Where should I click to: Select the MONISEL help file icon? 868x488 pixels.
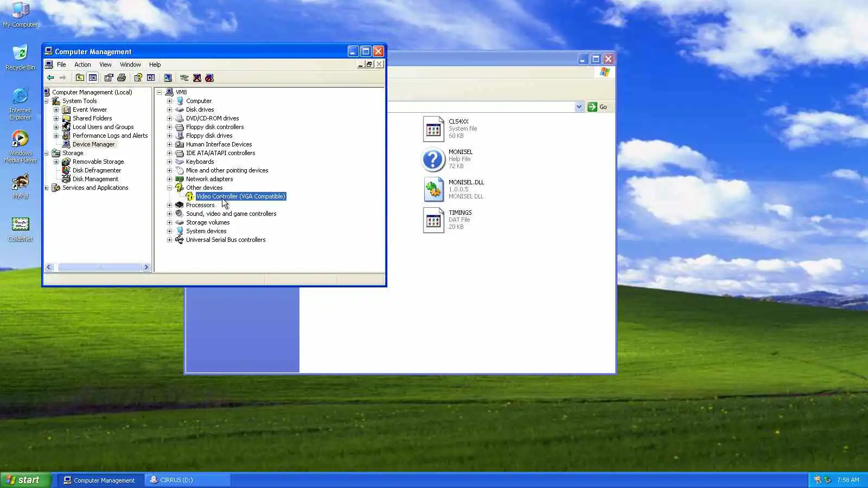[433, 159]
